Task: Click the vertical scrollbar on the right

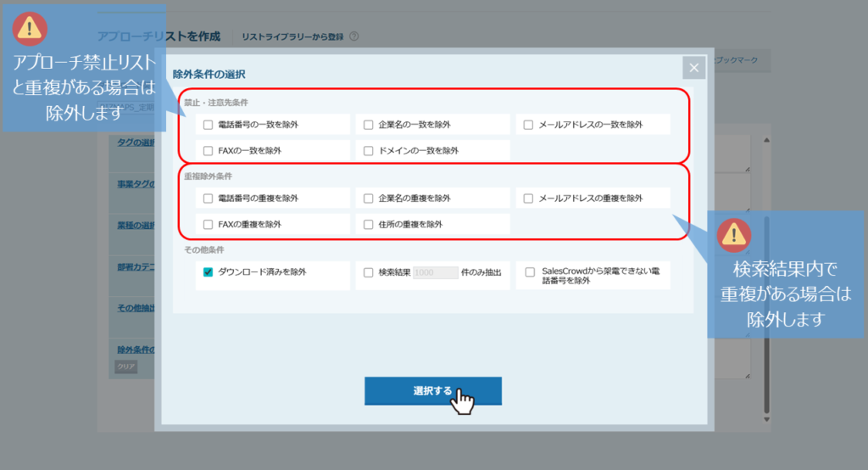Action: [x=766, y=297]
